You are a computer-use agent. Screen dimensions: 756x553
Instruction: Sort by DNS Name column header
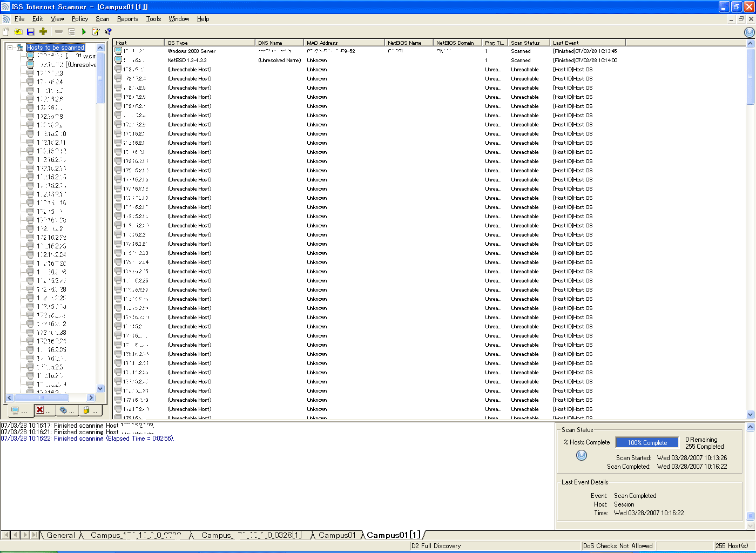279,43
